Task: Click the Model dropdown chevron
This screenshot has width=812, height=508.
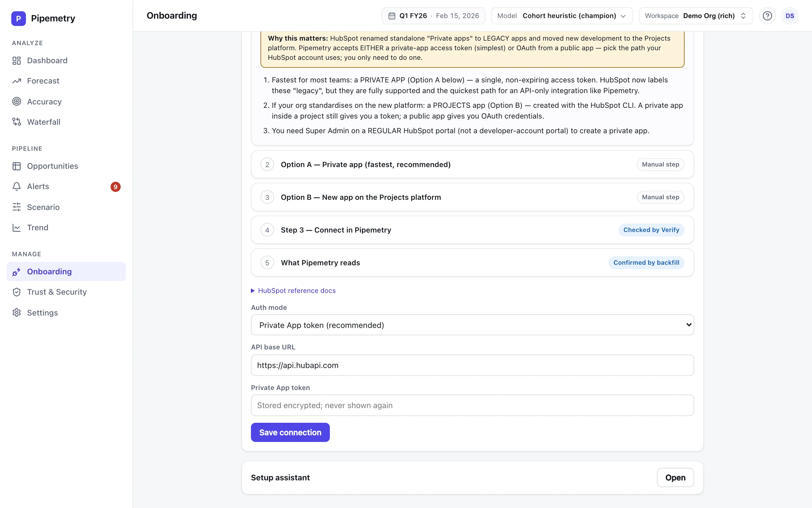Action: click(x=623, y=16)
